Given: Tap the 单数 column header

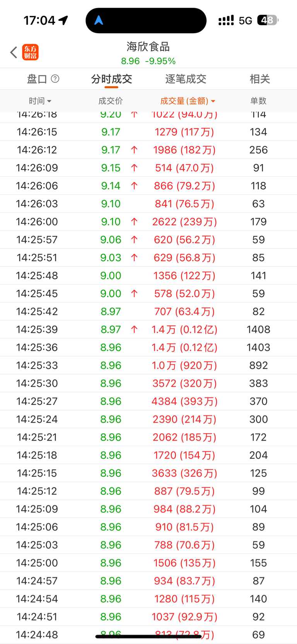Looking at the screenshot, I should click(x=258, y=101).
